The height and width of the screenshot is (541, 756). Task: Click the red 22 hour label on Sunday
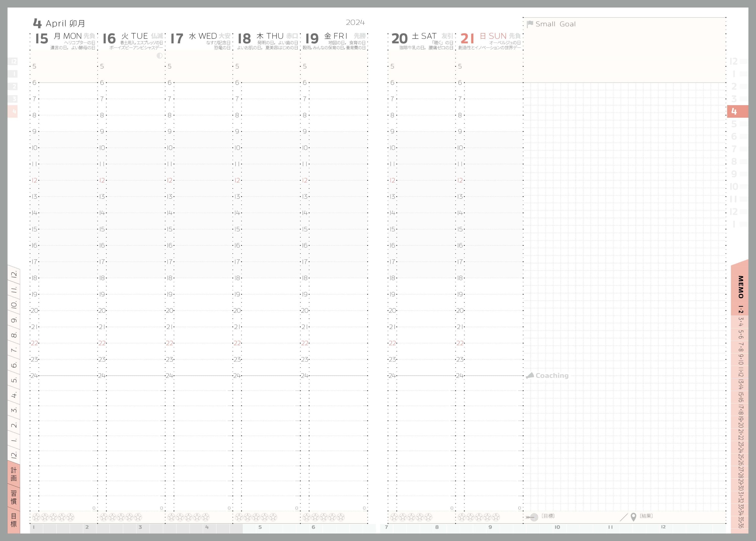[x=460, y=343]
